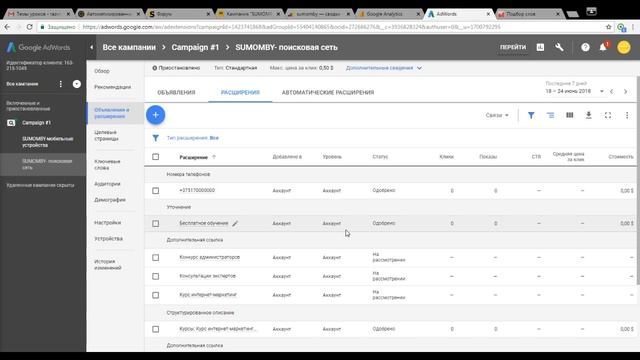640x360 pixels.
Task: Open three-dot menu beside Все кампании in sidebar
Action: click(61, 84)
